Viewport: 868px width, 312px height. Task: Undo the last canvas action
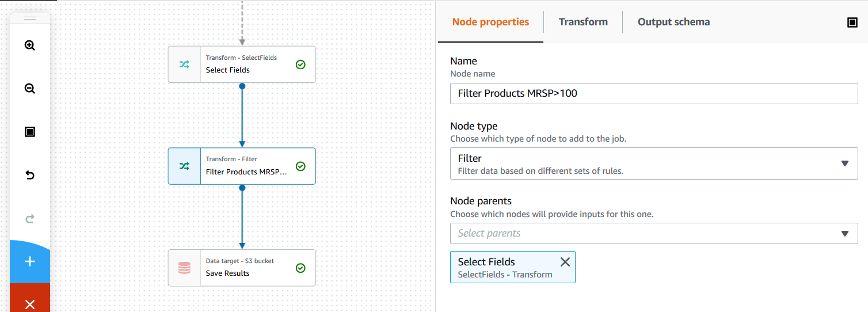coord(30,175)
